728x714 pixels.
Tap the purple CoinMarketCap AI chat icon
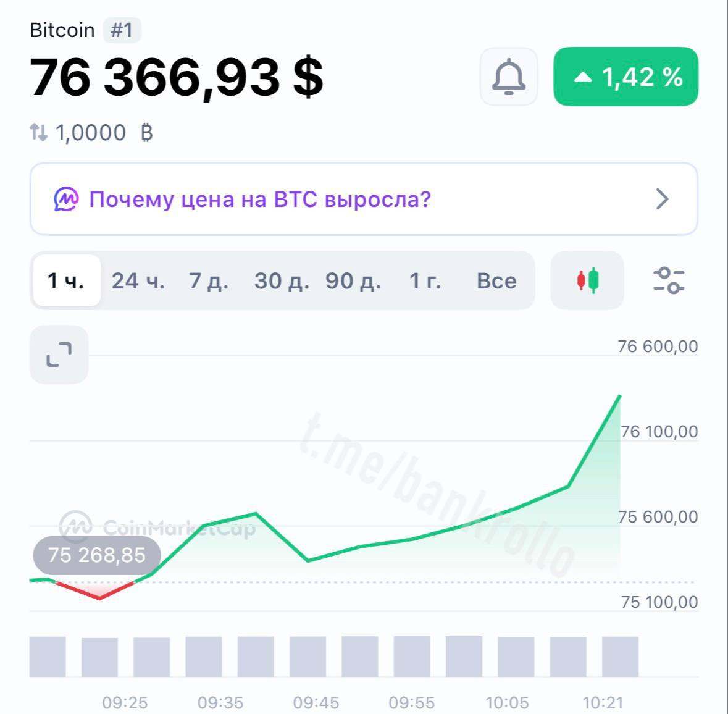(66, 199)
